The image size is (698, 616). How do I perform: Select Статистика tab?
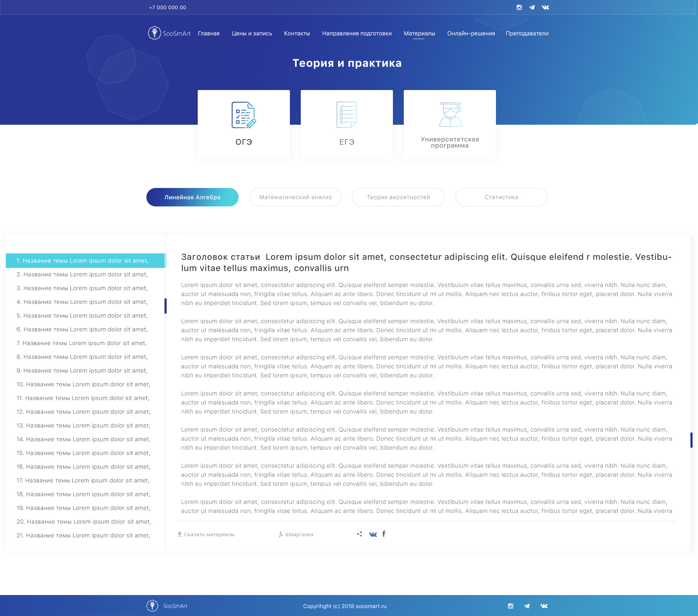501,197
